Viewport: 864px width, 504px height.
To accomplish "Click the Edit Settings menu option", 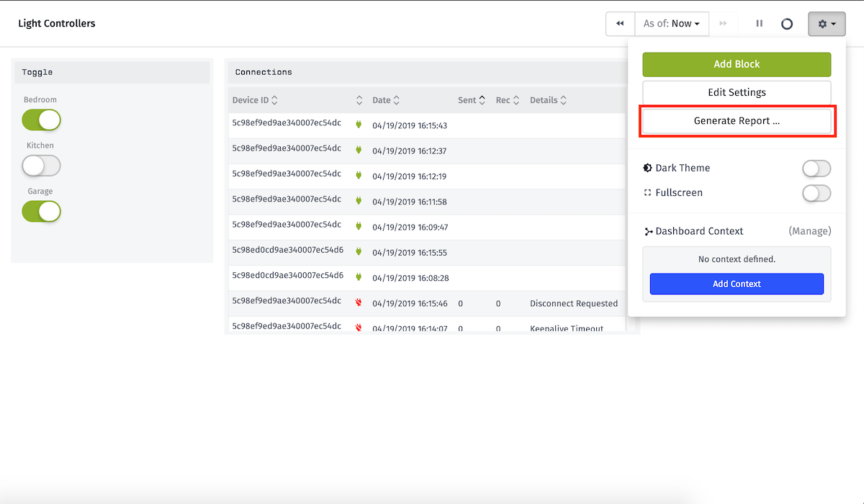I will [737, 92].
